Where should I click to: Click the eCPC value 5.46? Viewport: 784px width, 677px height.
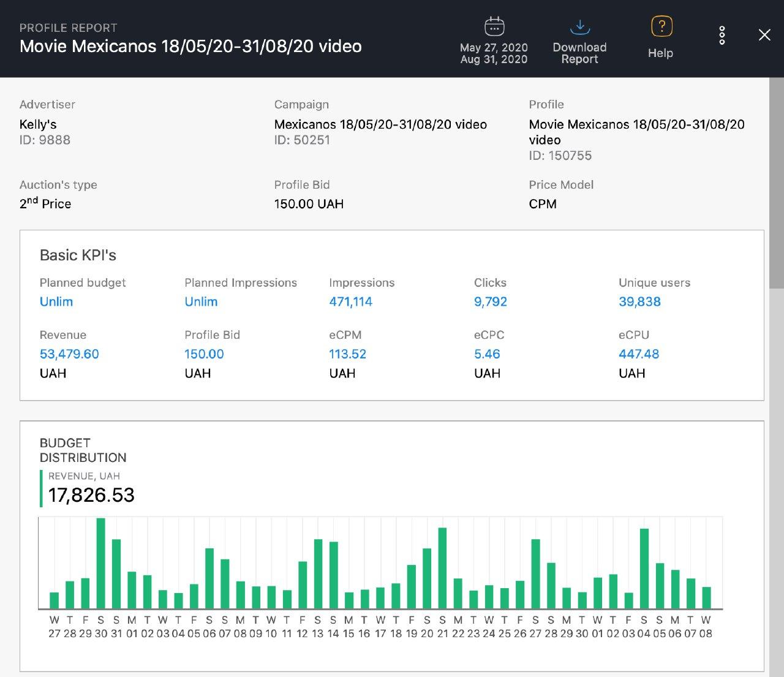pos(487,354)
